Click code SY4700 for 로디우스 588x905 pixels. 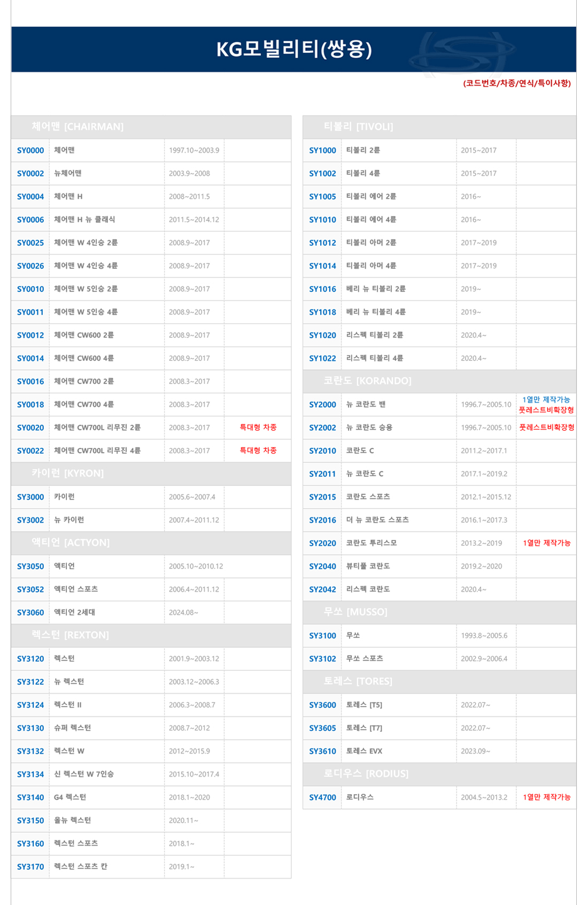322,797
